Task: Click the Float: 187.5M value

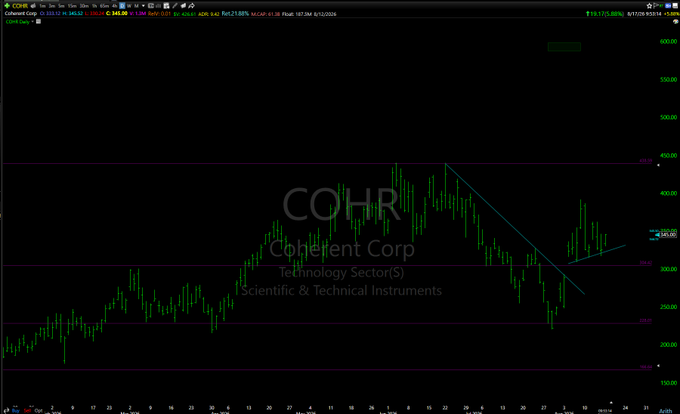Action: coord(297,14)
